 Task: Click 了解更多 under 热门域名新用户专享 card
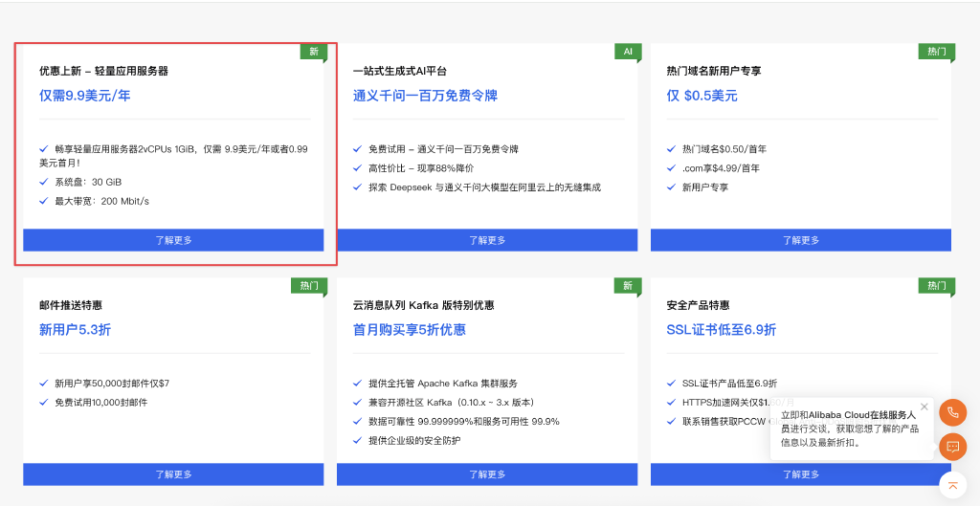[801, 240]
